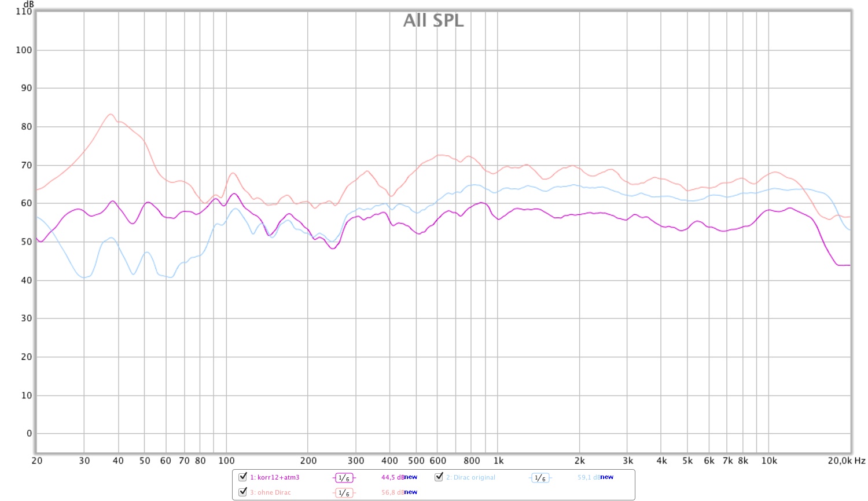The height and width of the screenshot is (501, 868).
Task: Click the 'new' tag beside 44,5 dB
Action: [411, 477]
